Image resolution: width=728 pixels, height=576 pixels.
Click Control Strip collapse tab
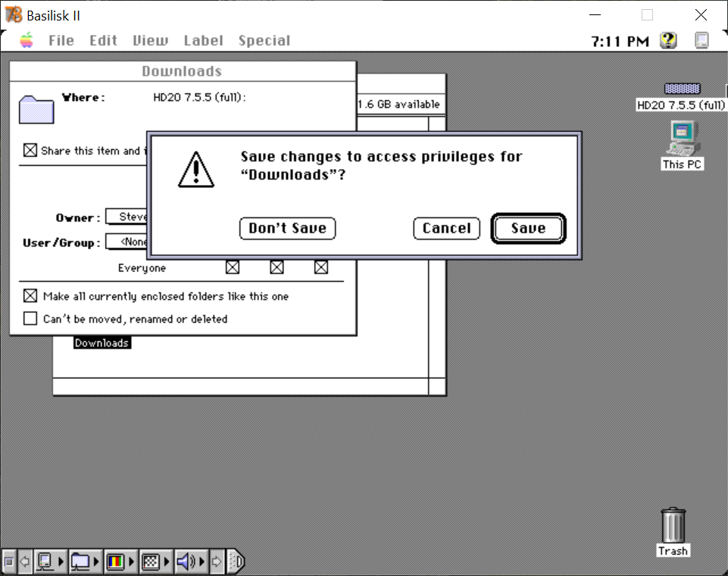click(x=236, y=562)
